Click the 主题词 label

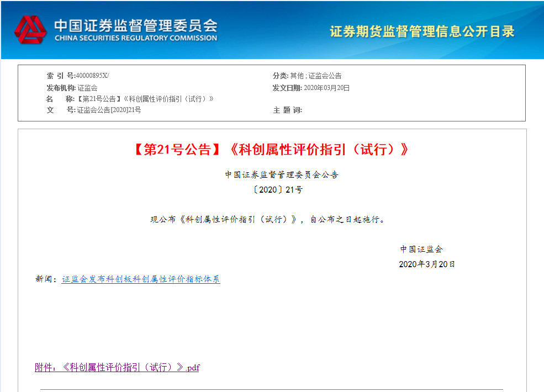(x=288, y=110)
